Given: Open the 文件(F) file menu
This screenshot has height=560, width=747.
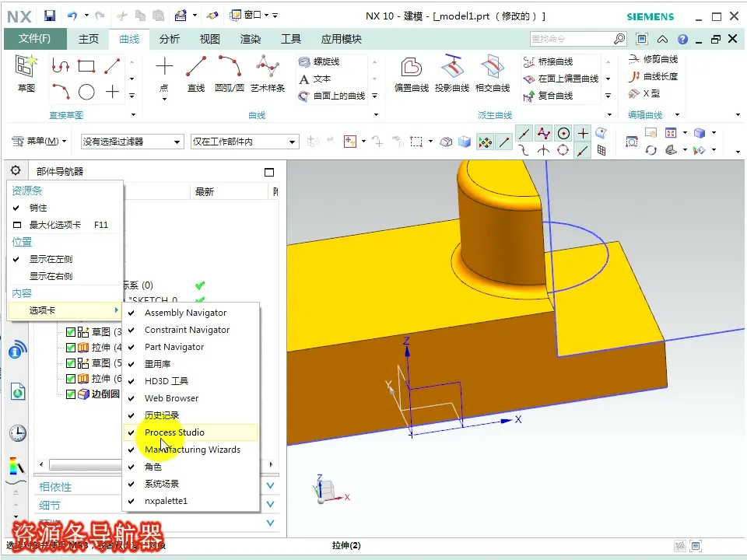Looking at the screenshot, I should coord(34,39).
